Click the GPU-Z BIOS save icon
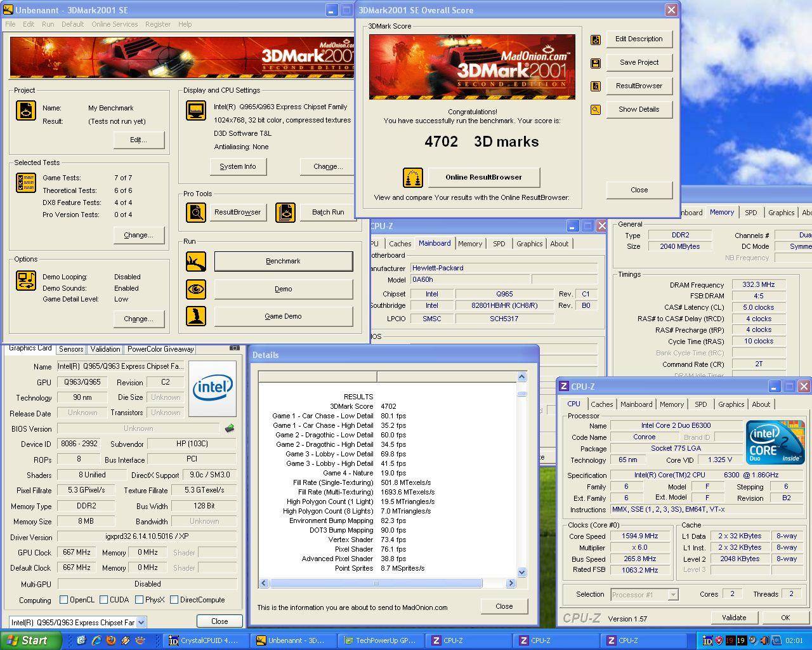 click(230, 428)
